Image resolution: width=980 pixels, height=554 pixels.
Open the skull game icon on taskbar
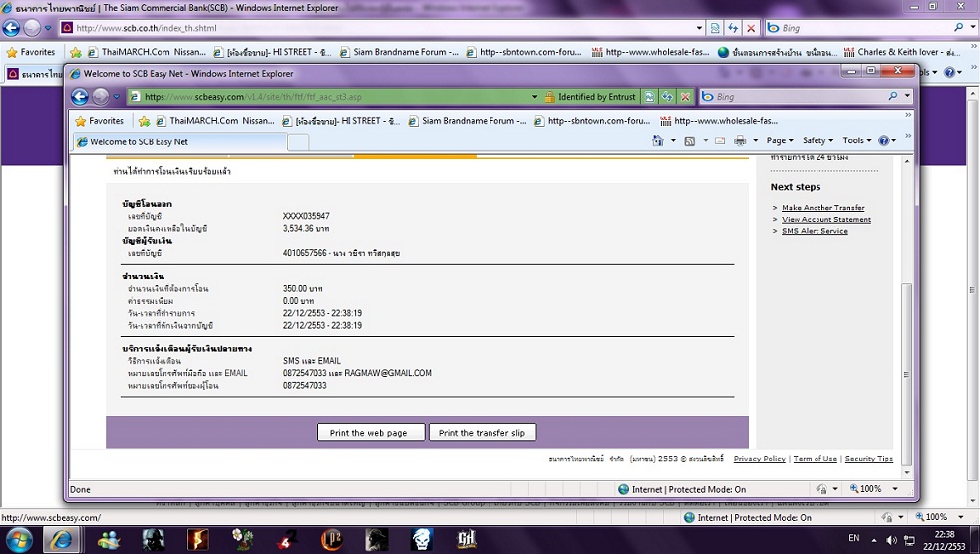click(x=422, y=539)
